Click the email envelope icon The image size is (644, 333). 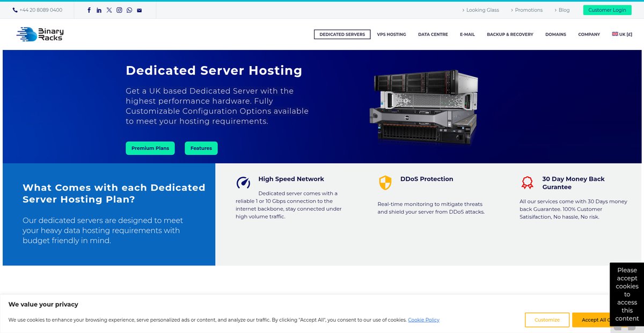pyautogui.click(x=140, y=10)
